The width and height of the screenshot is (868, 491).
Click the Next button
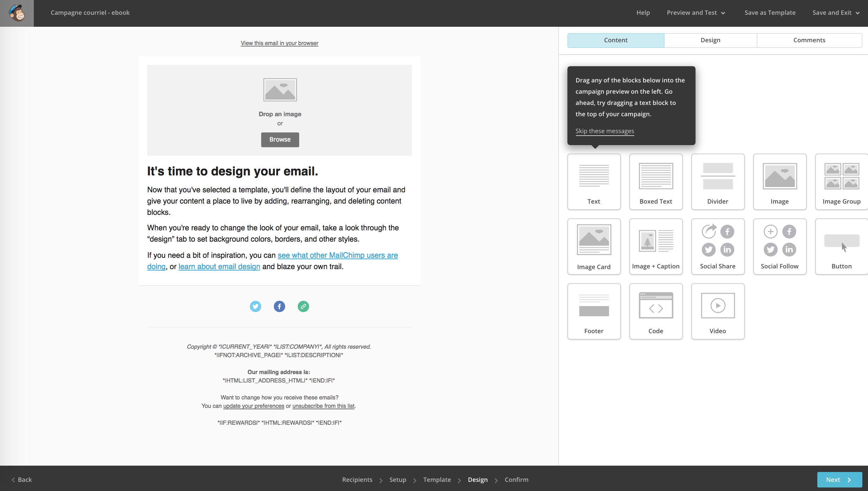pyautogui.click(x=839, y=479)
